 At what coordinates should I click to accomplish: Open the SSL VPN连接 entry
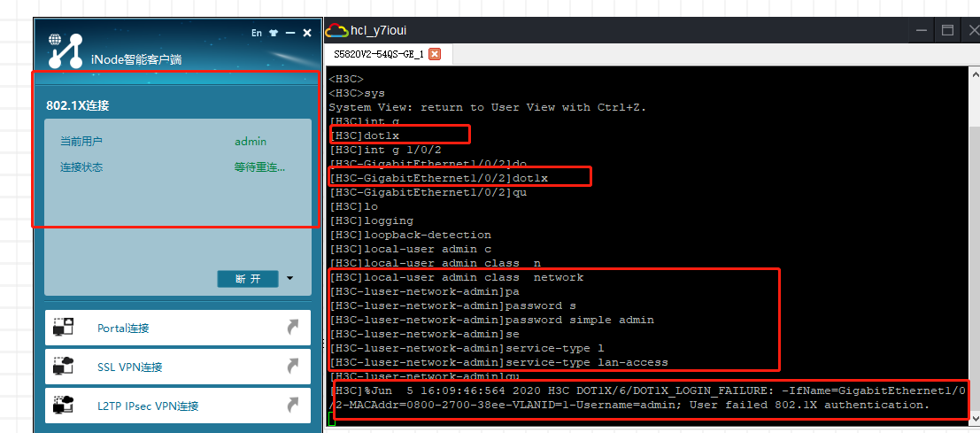(x=178, y=366)
